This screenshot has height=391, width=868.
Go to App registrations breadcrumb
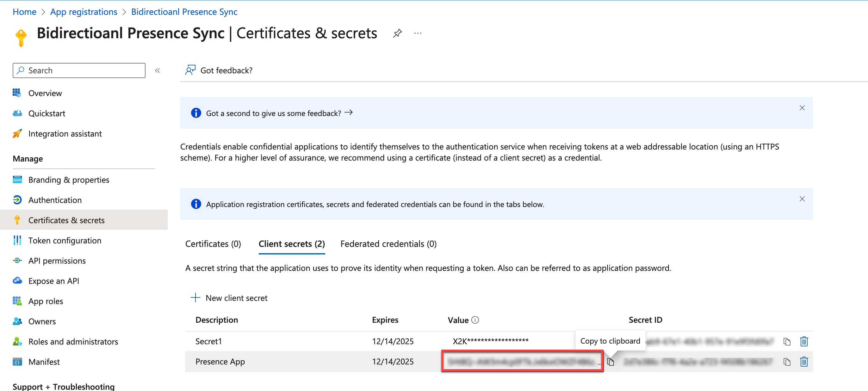(x=84, y=11)
